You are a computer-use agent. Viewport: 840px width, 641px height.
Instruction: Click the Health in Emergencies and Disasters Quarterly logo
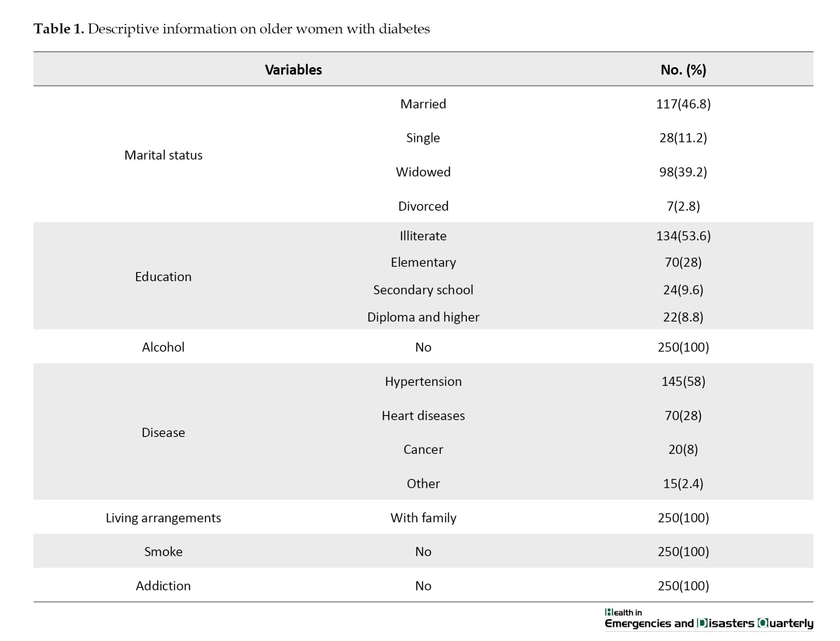pos(709,619)
